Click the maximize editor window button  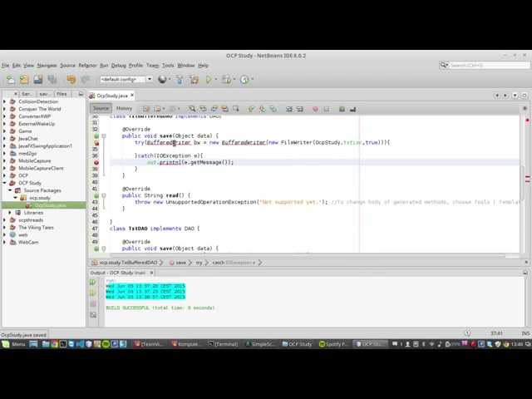(525, 96)
